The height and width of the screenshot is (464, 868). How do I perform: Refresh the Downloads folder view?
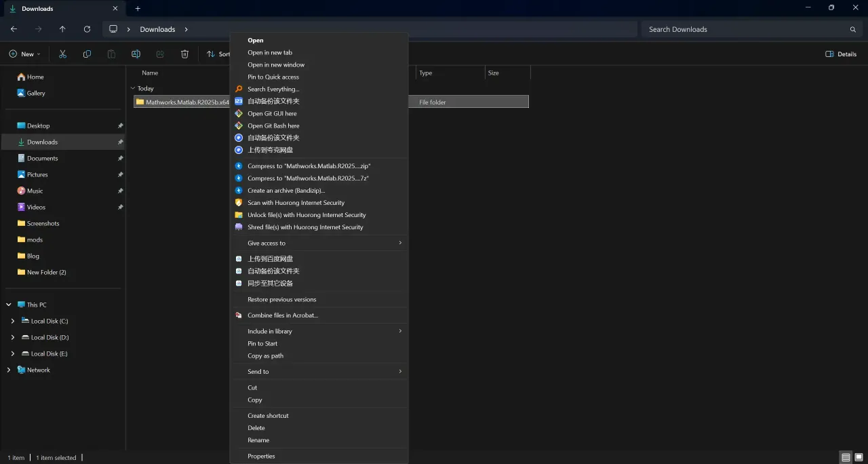[87, 29]
